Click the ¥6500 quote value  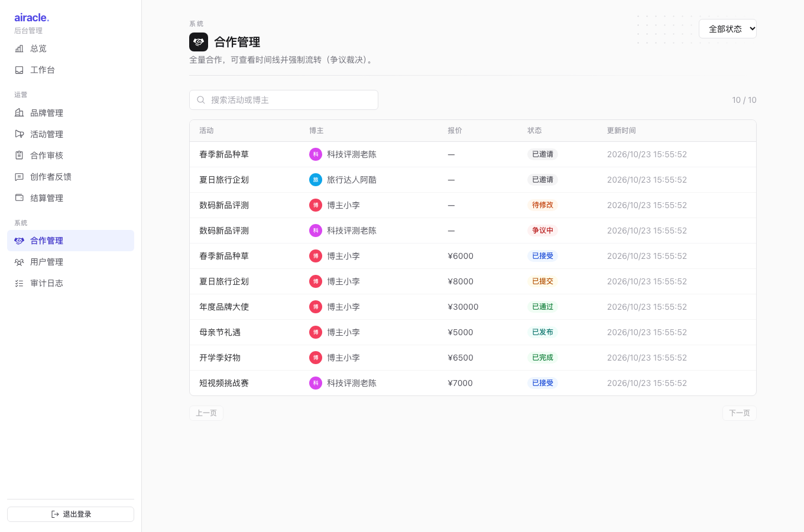click(461, 358)
